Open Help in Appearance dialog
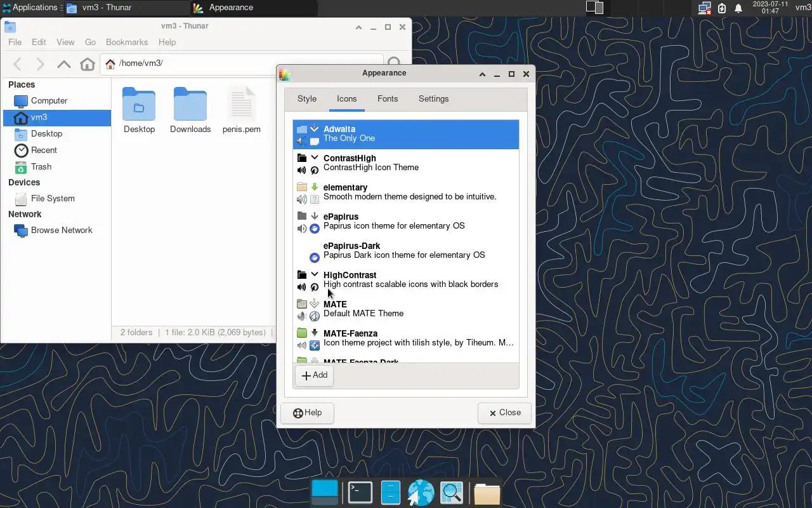The image size is (812, 508). pyautogui.click(x=308, y=413)
